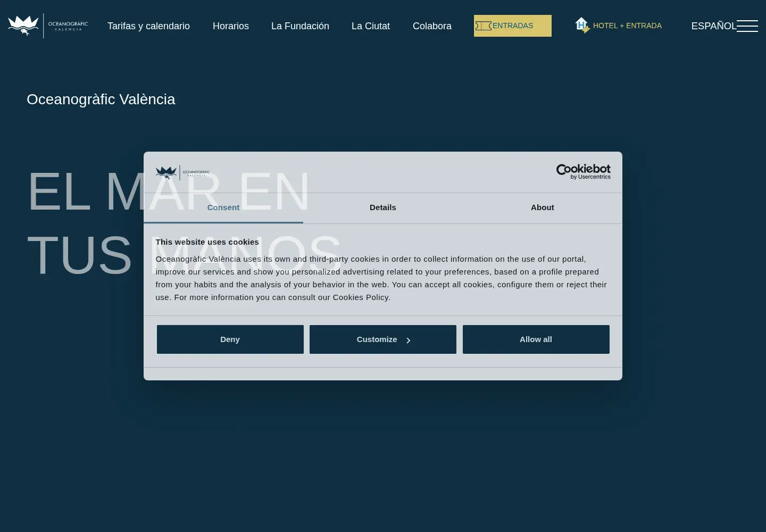The image size is (766, 532).
Task: Deny all cookies
Action: [x=230, y=339]
